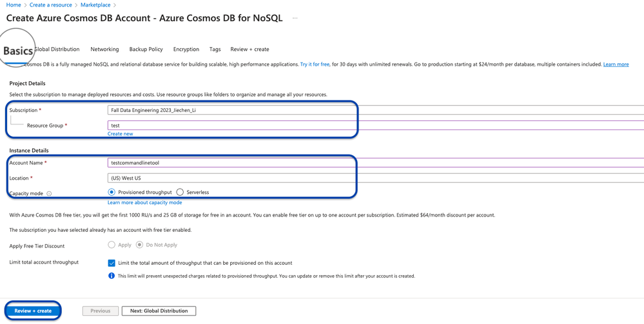
Task: Click the Apply Free Tier Discount label
Action: 37,246
